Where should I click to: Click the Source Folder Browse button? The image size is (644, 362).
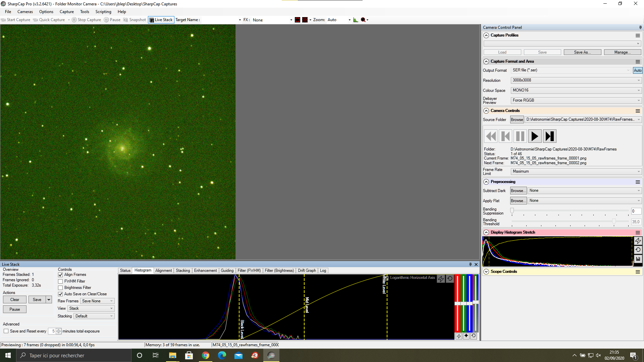[x=517, y=120]
